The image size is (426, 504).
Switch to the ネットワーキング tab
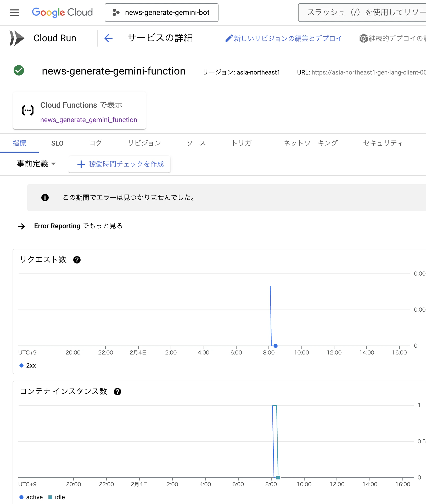(x=311, y=143)
